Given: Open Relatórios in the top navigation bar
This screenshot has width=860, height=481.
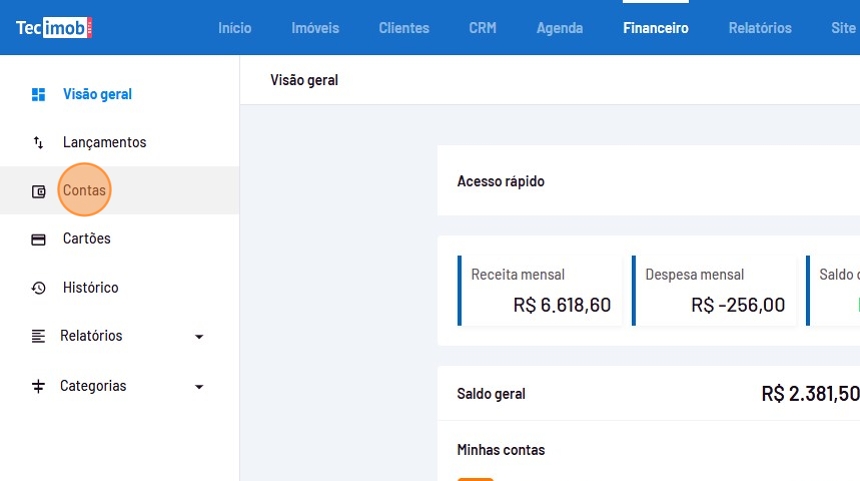Looking at the screenshot, I should tap(760, 28).
